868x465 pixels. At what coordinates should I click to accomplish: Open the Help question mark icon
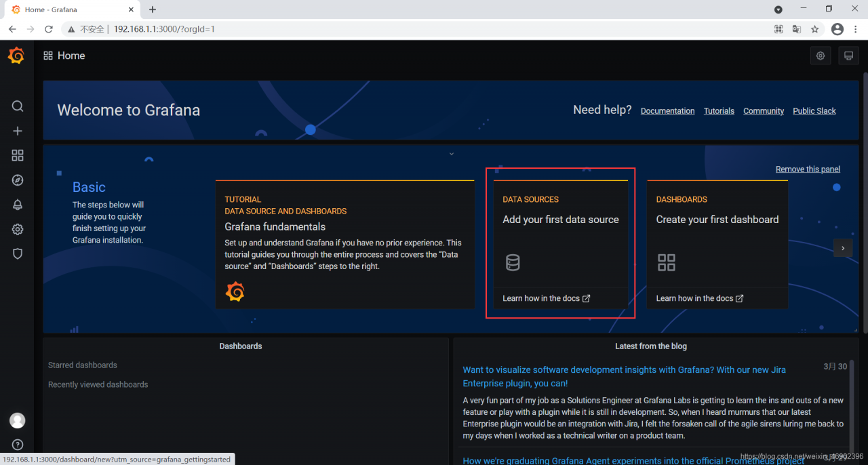point(18,445)
